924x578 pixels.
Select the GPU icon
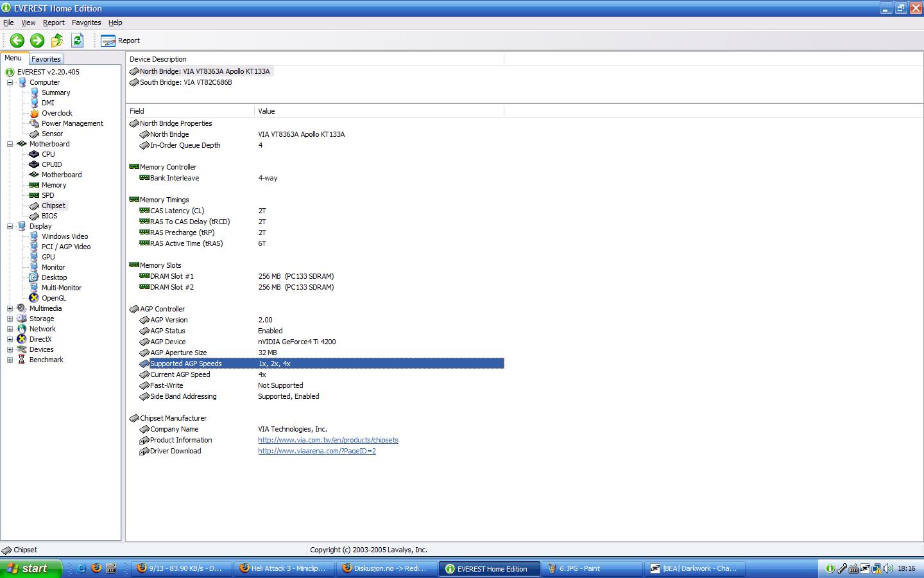34,257
